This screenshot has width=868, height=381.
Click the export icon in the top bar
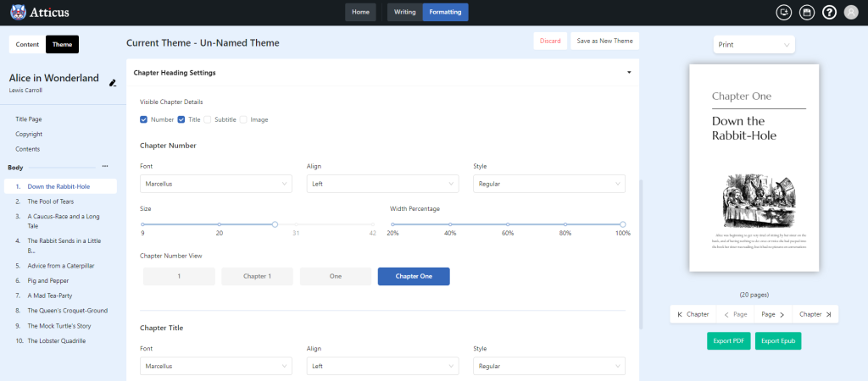click(x=783, y=12)
